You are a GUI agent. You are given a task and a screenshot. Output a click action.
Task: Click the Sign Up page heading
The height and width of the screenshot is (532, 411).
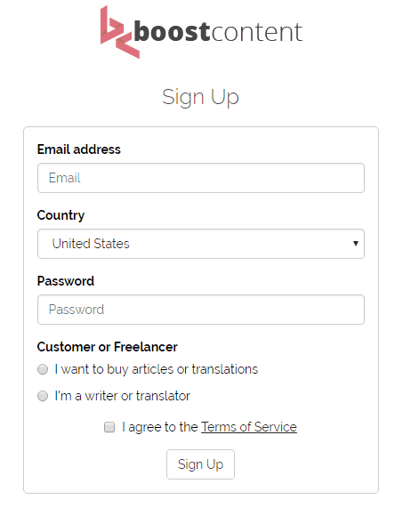click(x=200, y=97)
